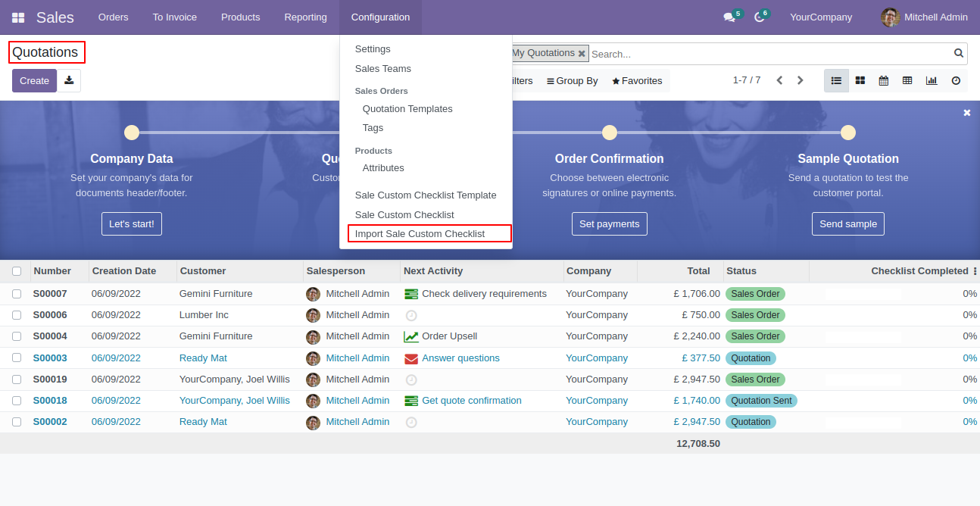Click Company Data onboarding step dot

pos(132,133)
